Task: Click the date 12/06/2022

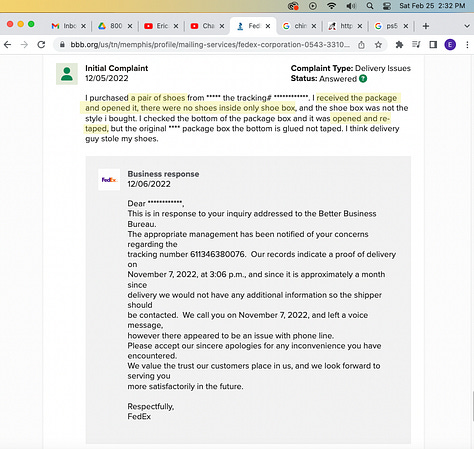Action: (x=149, y=184)
